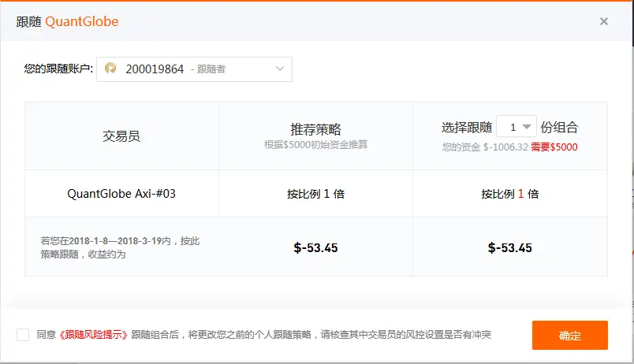The image size is (634, 364).
Task: Open the 跟随账户 200019864 dropdown
Action: pyautogui.click(x=194, y=69)
